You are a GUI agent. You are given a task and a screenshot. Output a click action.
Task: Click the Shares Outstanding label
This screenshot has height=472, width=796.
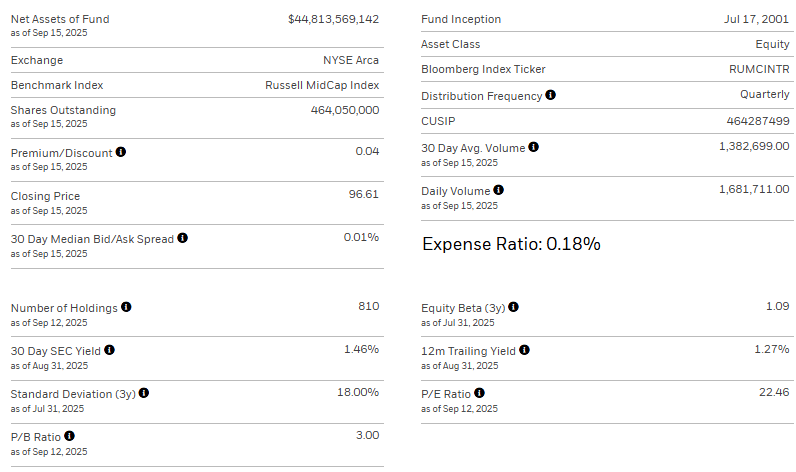point(63,110)
